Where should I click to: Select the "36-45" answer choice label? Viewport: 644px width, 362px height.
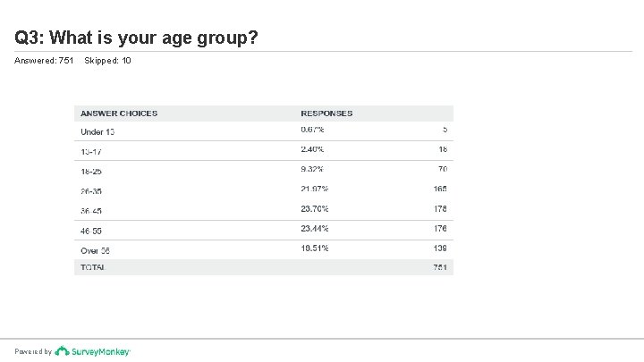pos(92,210)
